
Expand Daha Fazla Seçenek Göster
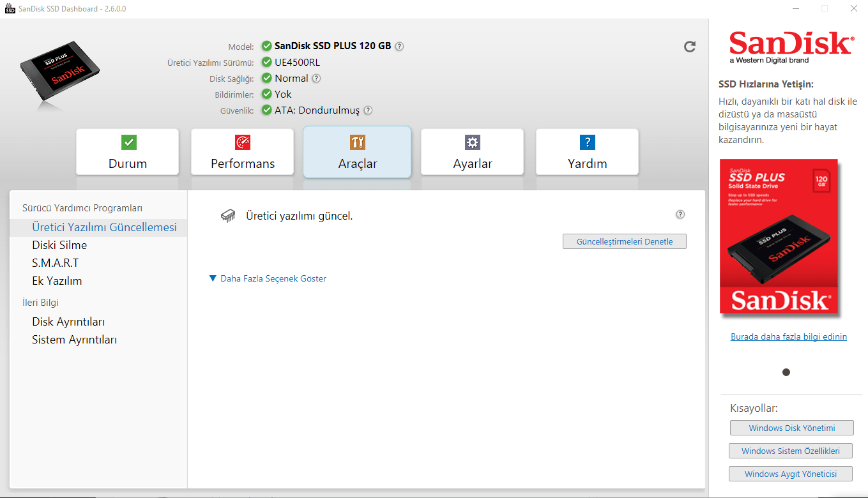(x=268, y=278)
